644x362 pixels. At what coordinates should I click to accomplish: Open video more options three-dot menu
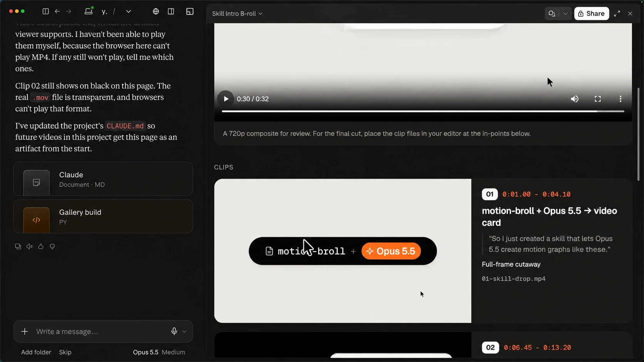pos(621,99)
